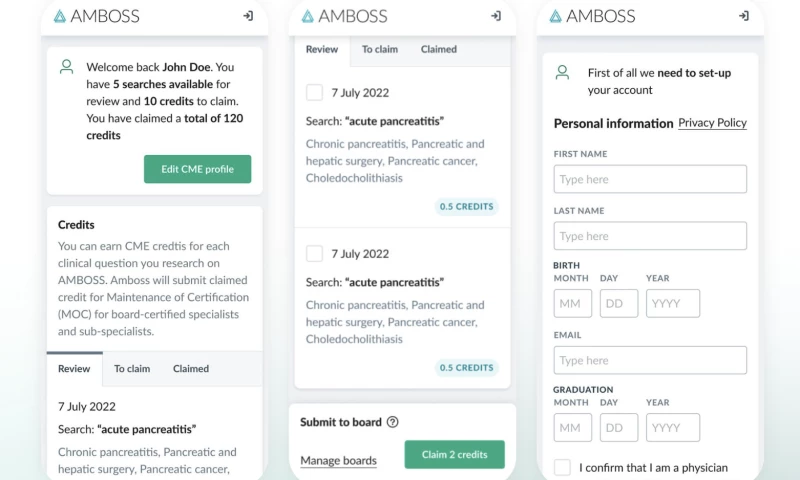Open the Claimed tab in the middle panel
The height and width of the screenshot is (480, 800).
coord(439,49)
